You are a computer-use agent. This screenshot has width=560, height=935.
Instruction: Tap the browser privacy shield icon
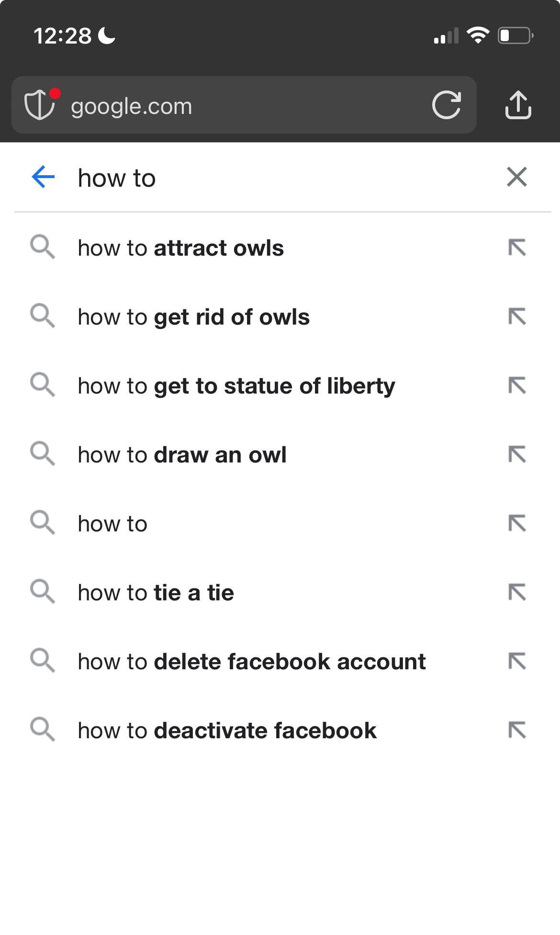coord(40,104)
